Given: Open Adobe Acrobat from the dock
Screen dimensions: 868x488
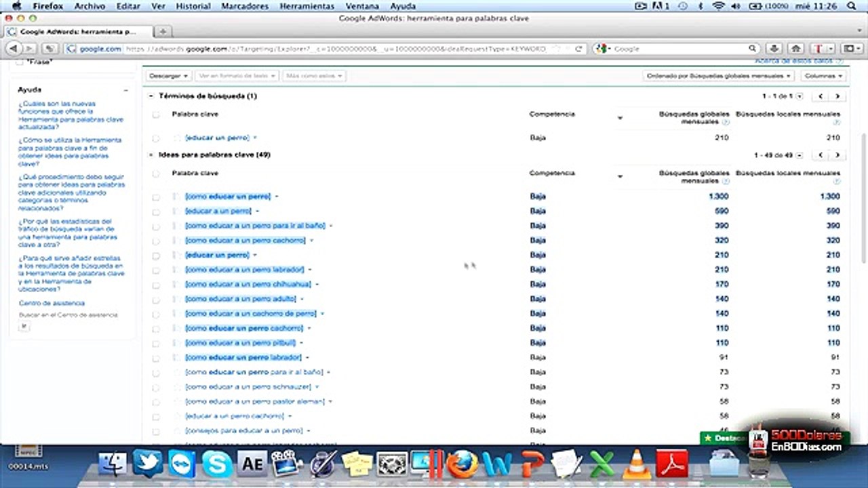Looking at the screenshot, I should pos(672,464).
